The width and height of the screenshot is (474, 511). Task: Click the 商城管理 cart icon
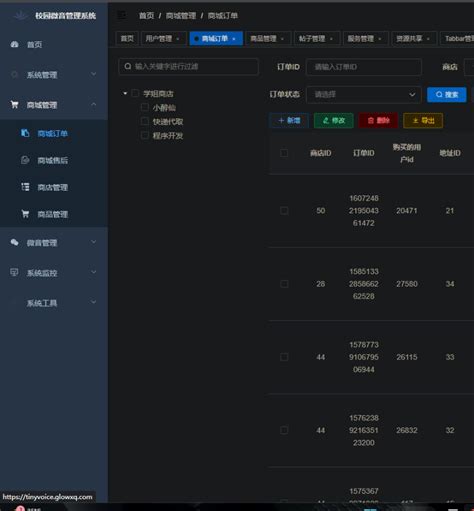pos(15,105)
